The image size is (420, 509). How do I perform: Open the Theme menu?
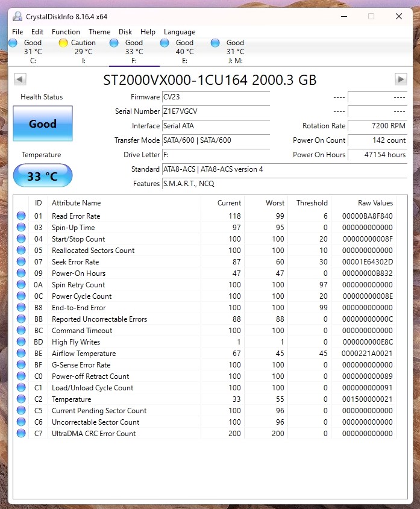(99, 32)
